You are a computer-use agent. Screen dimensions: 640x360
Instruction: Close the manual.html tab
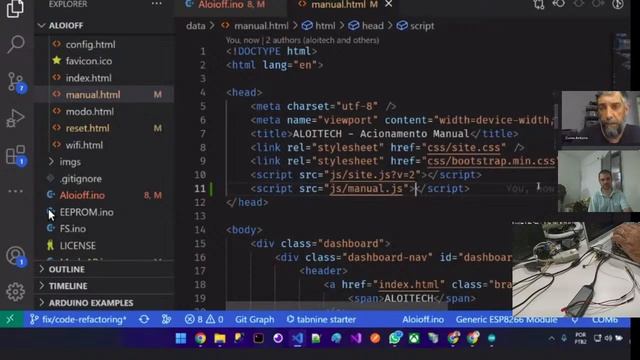click(x=389, y=4)
